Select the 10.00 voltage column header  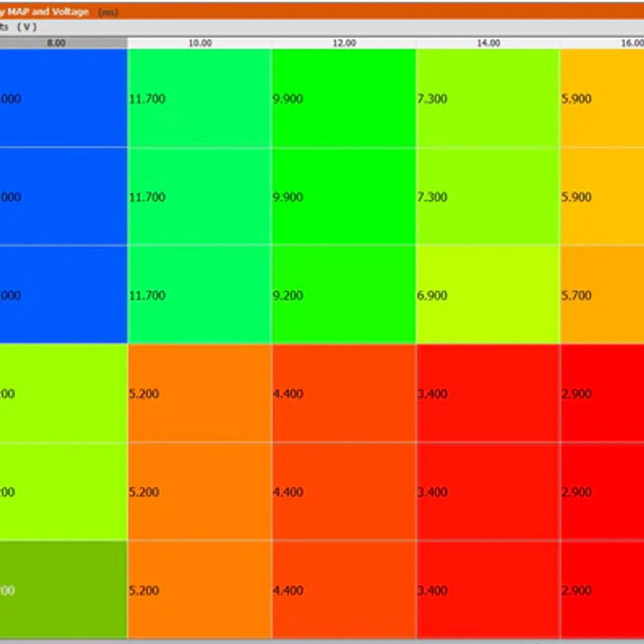tap(200, 43)
